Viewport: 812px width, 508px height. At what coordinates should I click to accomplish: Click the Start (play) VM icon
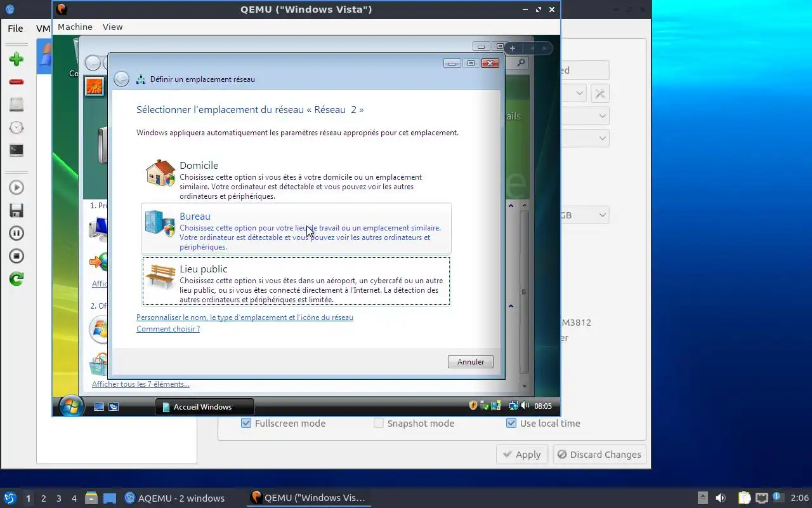(x=16, y=187)
